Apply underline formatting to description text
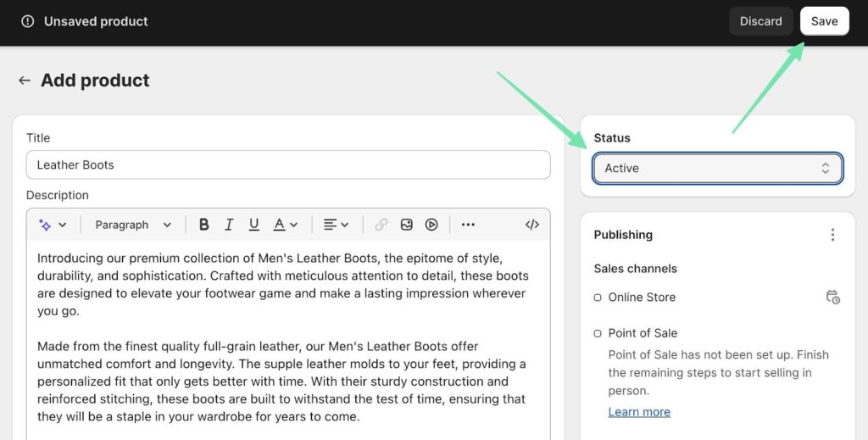The image size is (868, 440). coord(253,225)
